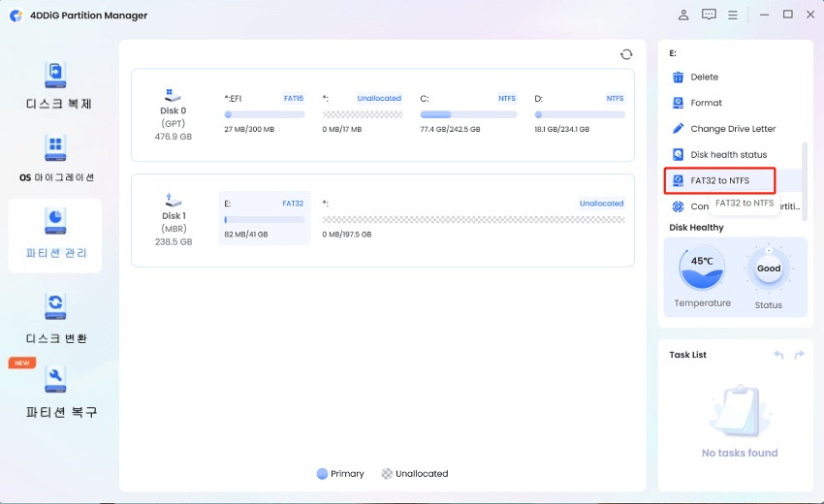Click the Primary legend entry
Viewport: 824px width, 504px height.
pos(340,474)
